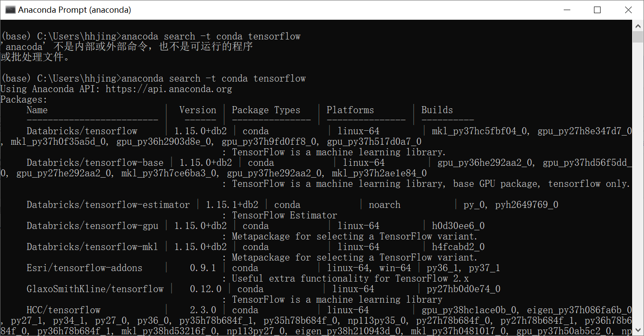The height and width of the screenshot is (336, 644).
Task: Click the 'Builds' column header
Action: (x=437, y=110)
